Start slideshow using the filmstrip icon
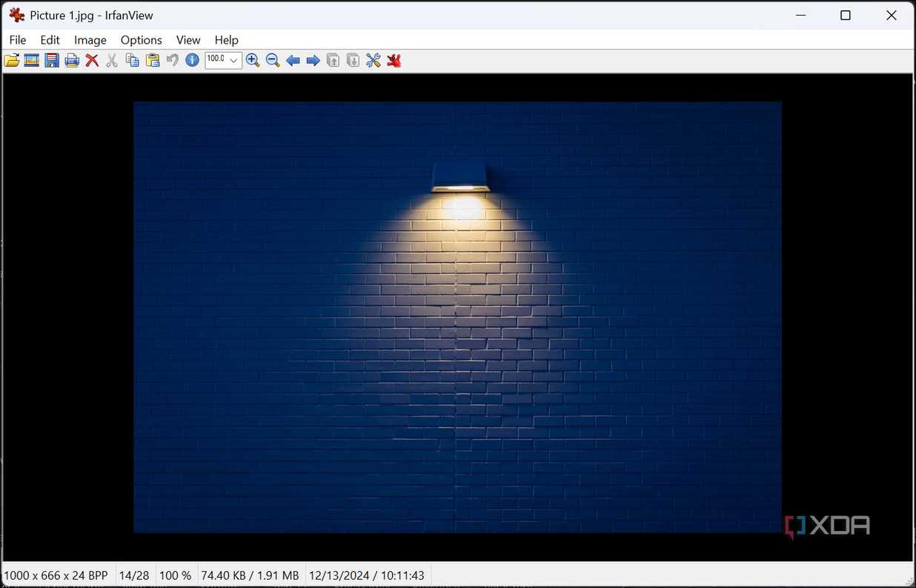 pos(32,61)
